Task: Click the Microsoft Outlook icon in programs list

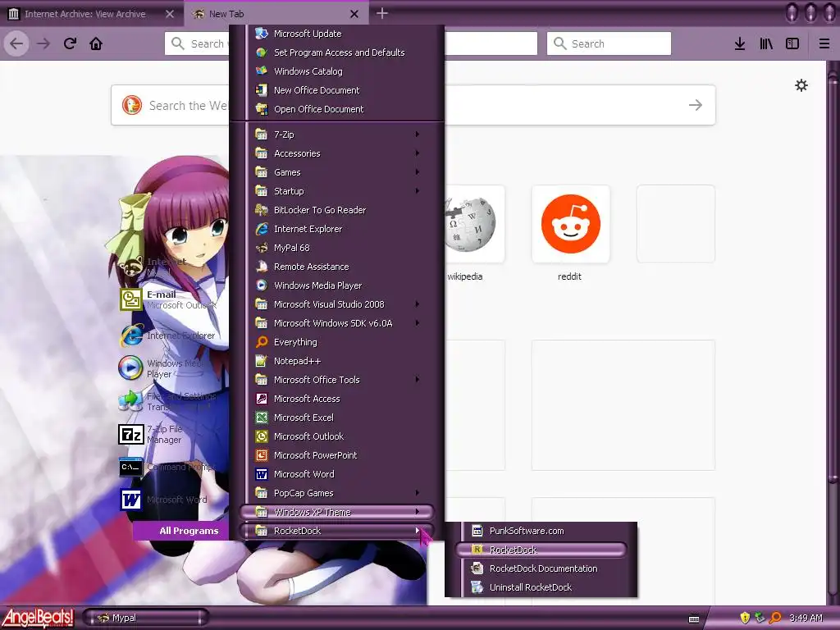Action: [x=262, y=436]
